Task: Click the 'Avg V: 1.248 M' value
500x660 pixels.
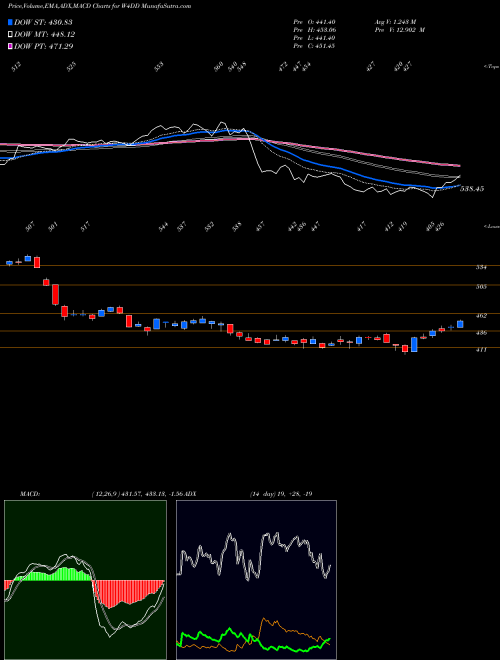Action: click(395, 22)
